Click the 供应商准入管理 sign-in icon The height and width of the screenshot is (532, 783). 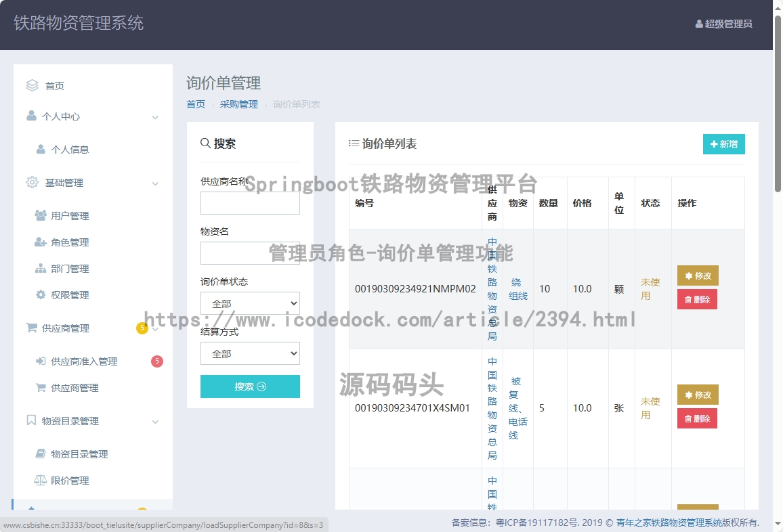click(41, 361)
